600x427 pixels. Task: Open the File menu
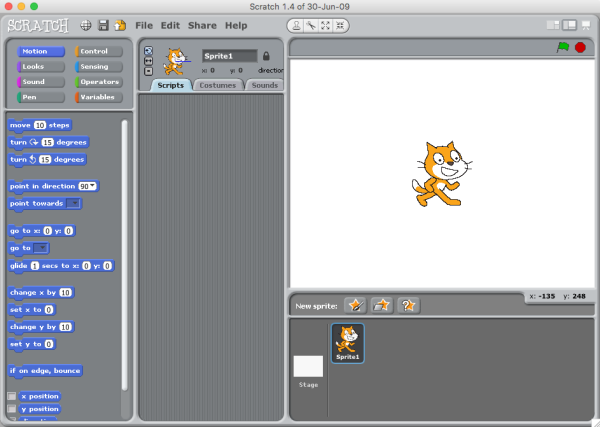(x=144, y=24)
